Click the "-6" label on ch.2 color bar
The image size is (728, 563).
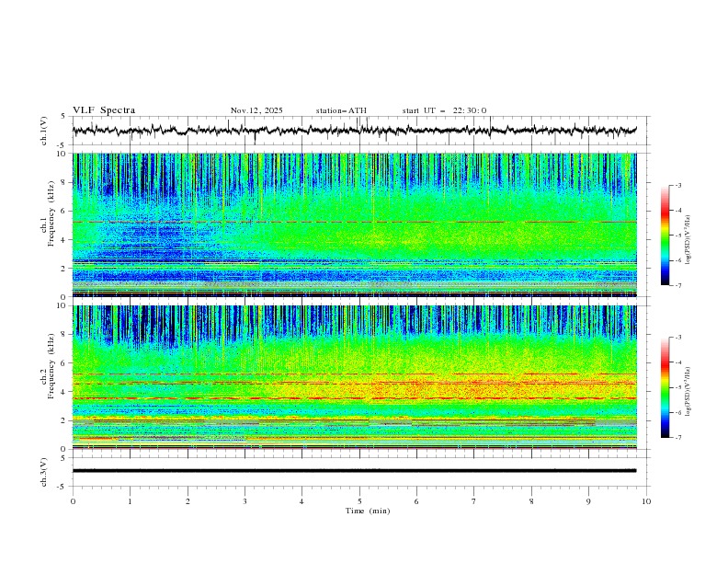tap(678, 412)
